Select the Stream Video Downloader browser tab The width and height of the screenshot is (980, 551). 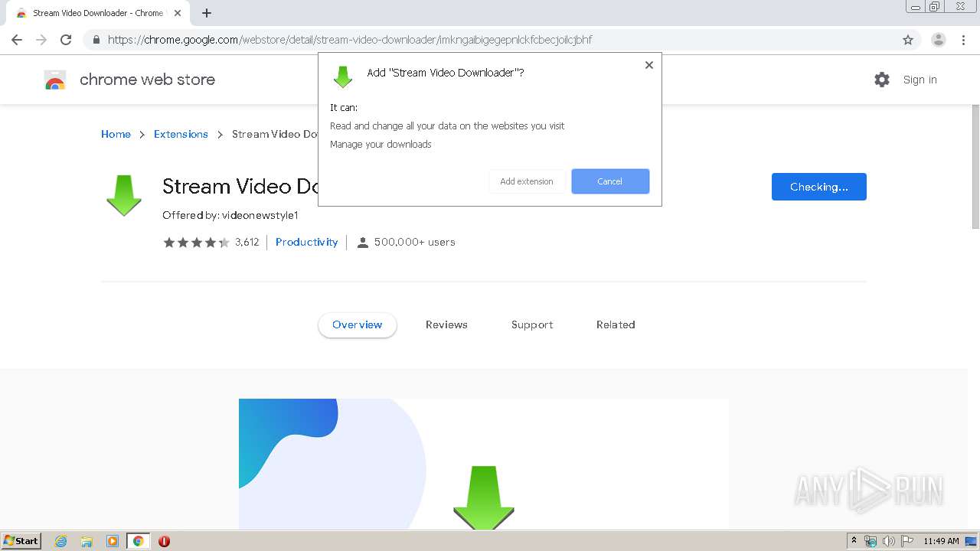coord(98,13)
